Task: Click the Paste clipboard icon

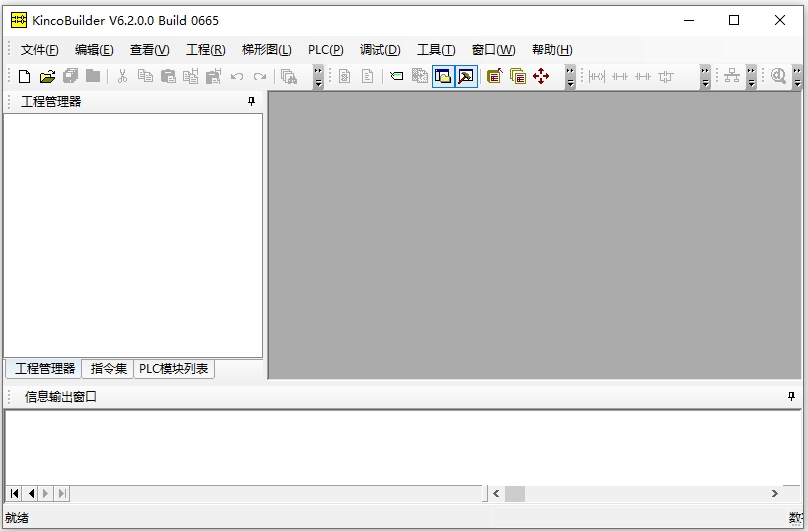Action: tap(168, 76)
